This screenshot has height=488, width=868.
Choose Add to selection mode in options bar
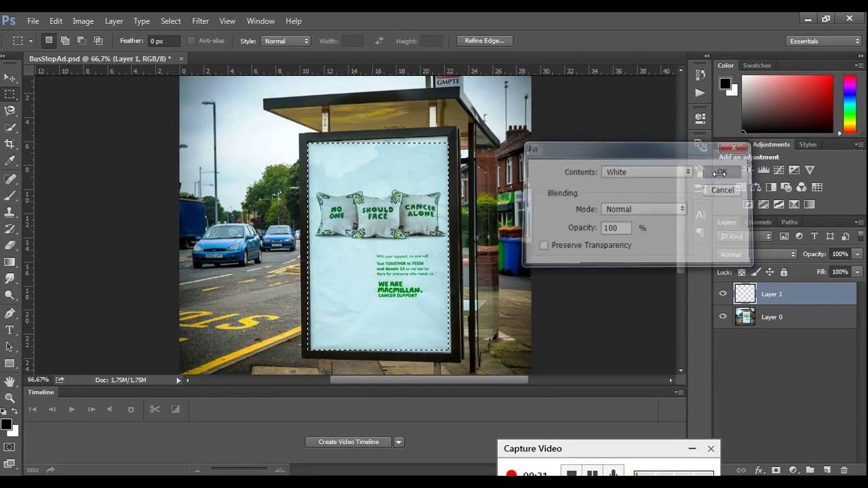coord(65,41)
